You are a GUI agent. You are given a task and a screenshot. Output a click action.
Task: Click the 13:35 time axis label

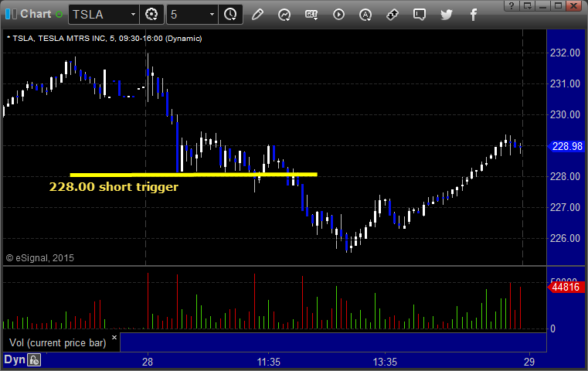(x=385, y=362)
